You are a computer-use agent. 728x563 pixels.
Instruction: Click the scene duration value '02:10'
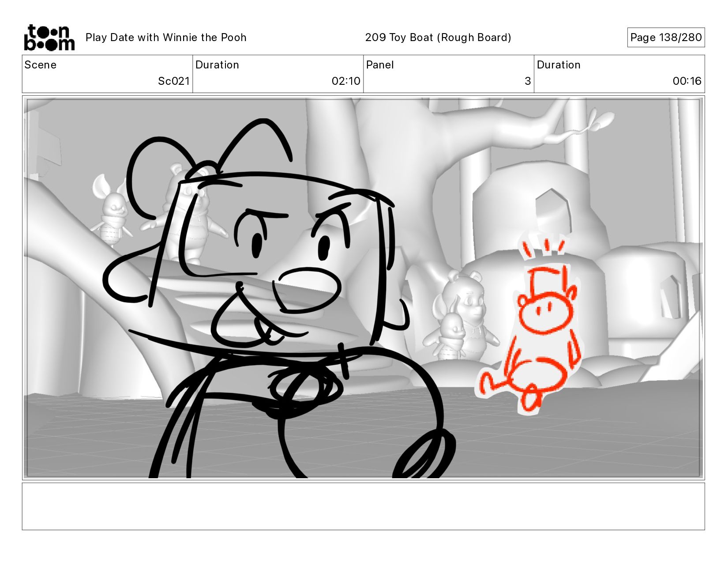pyautogui.click(x=346, y=81)
